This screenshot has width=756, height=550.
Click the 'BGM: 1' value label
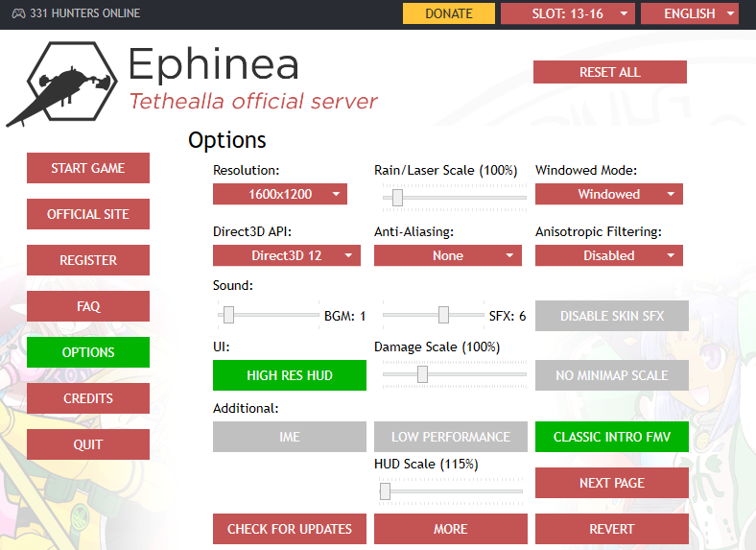click(345, 316)
